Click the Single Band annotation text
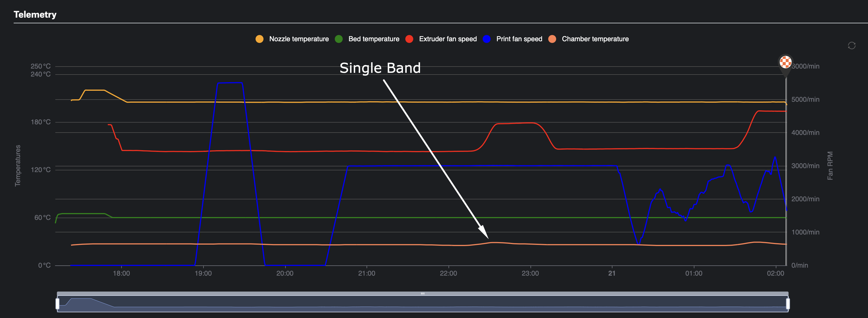Image resolution: width=868 pixels, height=318 pixels. point(380,68)
